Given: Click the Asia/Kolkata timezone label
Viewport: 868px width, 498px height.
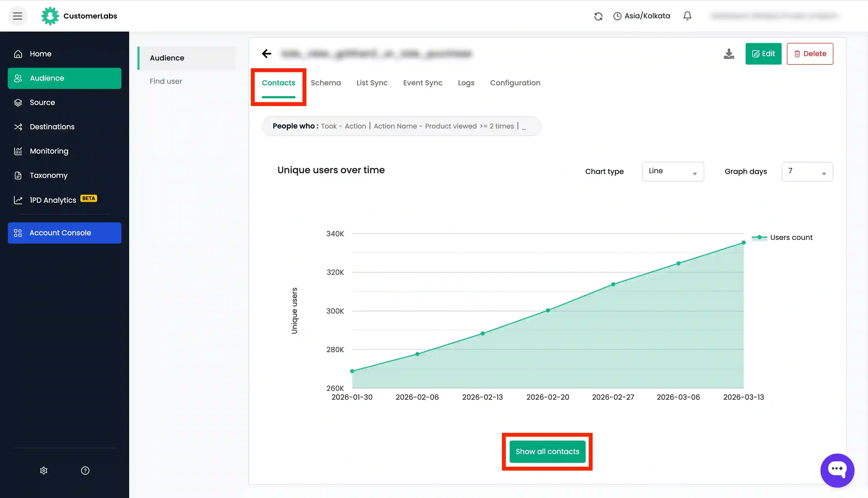Looking at the screenshot, I should pyautogui.click(x=647, y=16).
